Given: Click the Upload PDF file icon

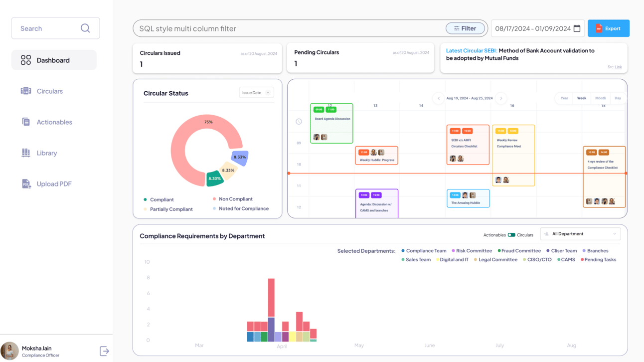Looking at the screenshot, I should [26, 184].
